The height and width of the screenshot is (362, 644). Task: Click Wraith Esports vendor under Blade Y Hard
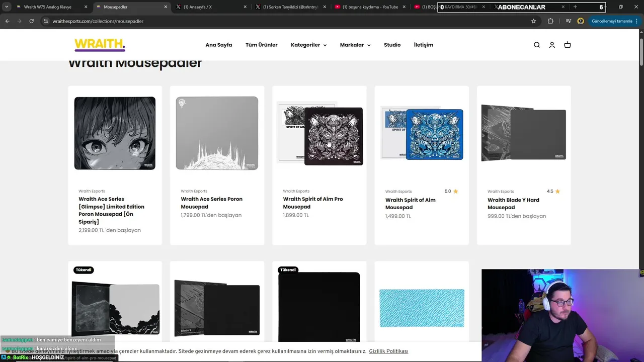click(x=501, y=192)
